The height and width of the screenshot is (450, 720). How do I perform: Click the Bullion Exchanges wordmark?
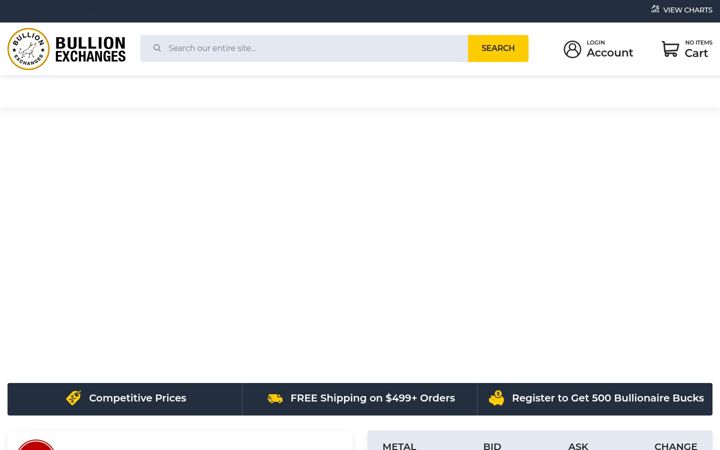point(90,49)
